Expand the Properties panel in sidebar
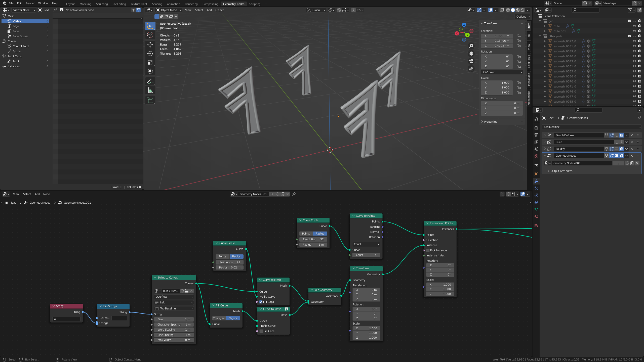Viewport: 644px width, 362px height. tap(490, 122)
